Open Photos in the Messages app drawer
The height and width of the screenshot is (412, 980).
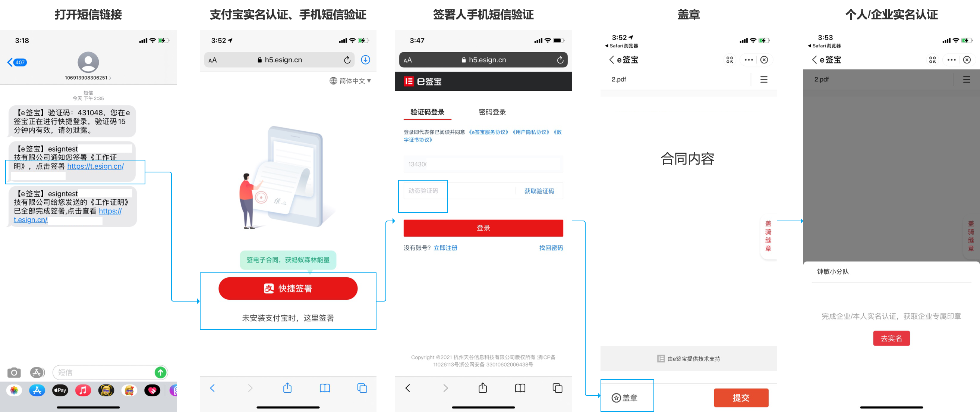(x=14, y=390)
